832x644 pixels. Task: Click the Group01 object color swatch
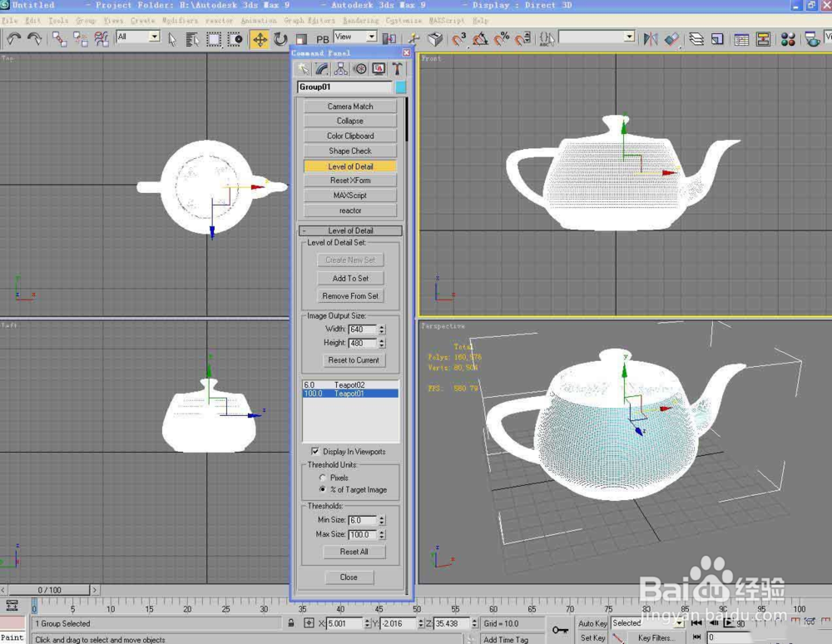[401, 87]
